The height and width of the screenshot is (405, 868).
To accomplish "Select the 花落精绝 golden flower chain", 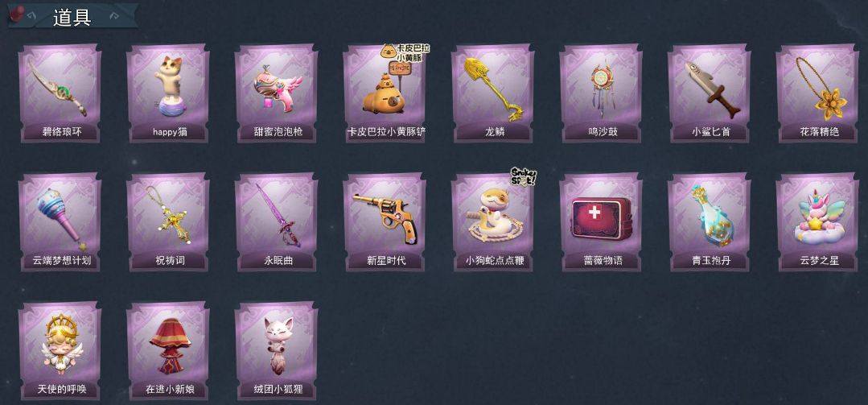I will click(817, 94).
